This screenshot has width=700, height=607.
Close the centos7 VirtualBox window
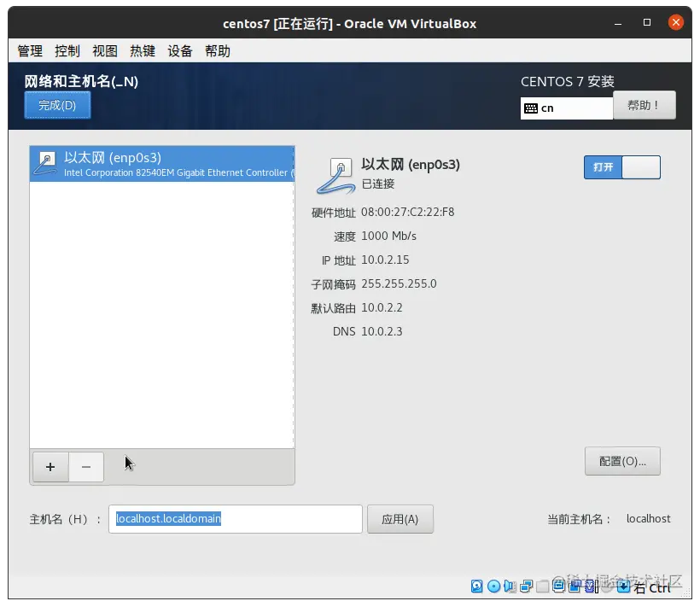click(676, 22)
